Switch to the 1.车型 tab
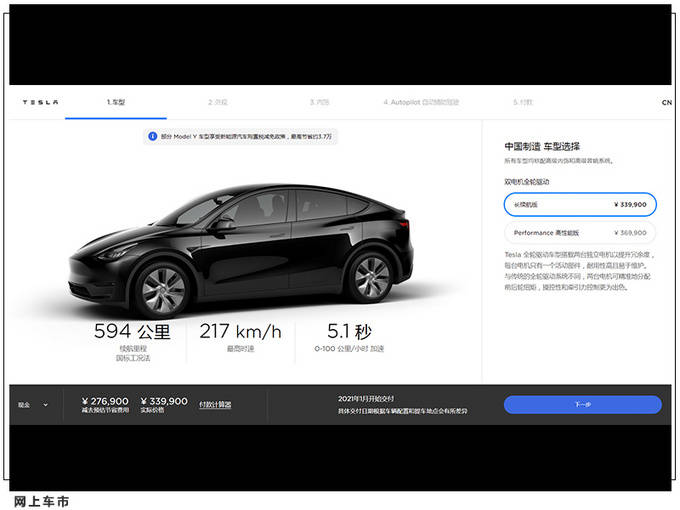The width and height of the screenshot is (680, 510). (x=117, y=102)
